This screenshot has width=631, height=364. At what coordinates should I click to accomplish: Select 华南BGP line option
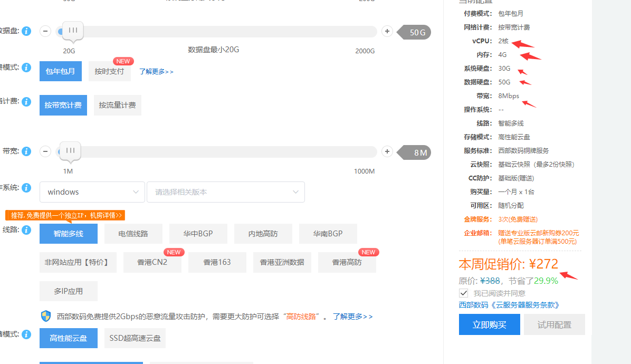328,234
